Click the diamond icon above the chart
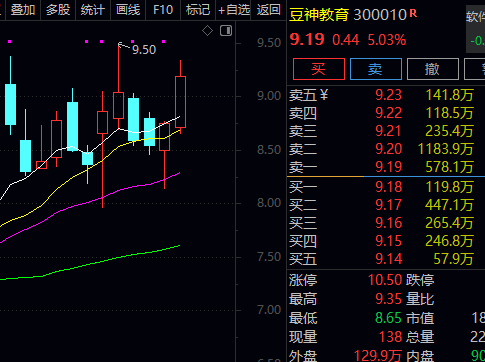 pyautogui.click(x=207, y=31)
